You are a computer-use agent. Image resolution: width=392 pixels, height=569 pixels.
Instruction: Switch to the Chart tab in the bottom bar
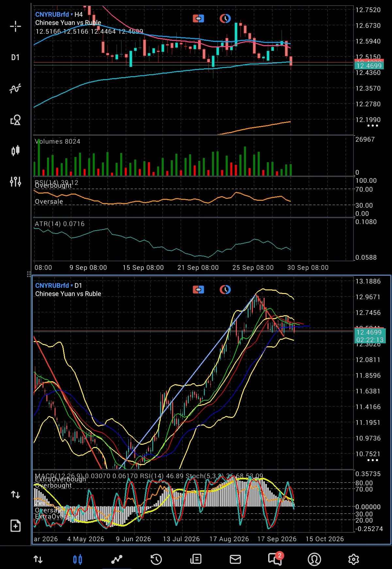pos(78,559)
